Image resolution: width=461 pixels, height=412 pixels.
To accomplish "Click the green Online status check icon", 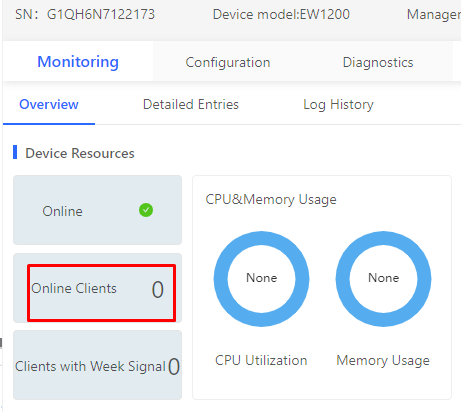I will pyautogui.click(x=146, y=210).
